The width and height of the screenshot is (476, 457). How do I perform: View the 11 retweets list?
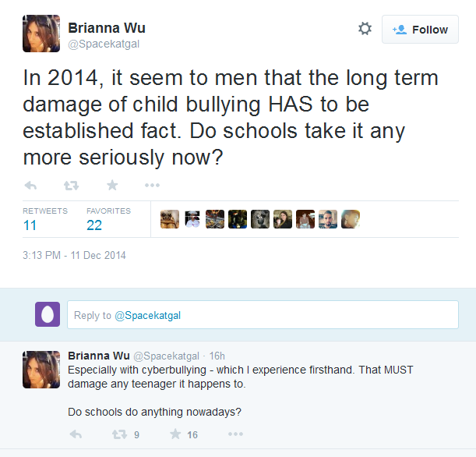(x=45, y=219)
